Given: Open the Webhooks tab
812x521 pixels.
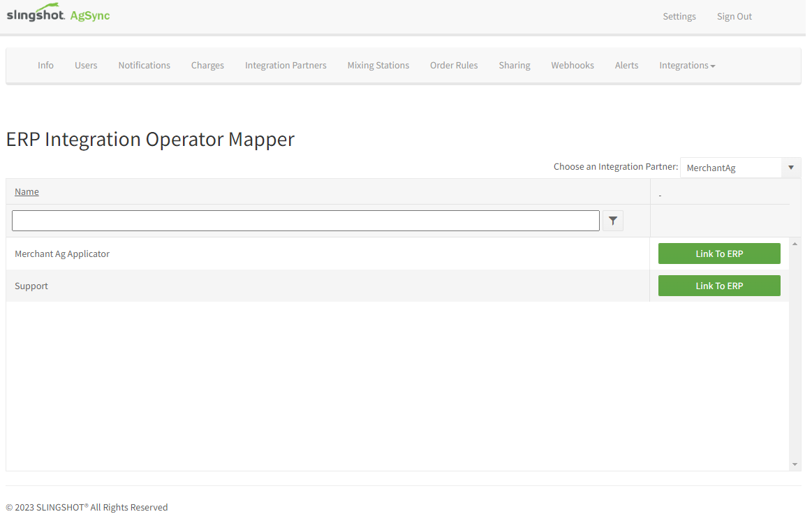Looking at the screenshot, I should [572, 66].
